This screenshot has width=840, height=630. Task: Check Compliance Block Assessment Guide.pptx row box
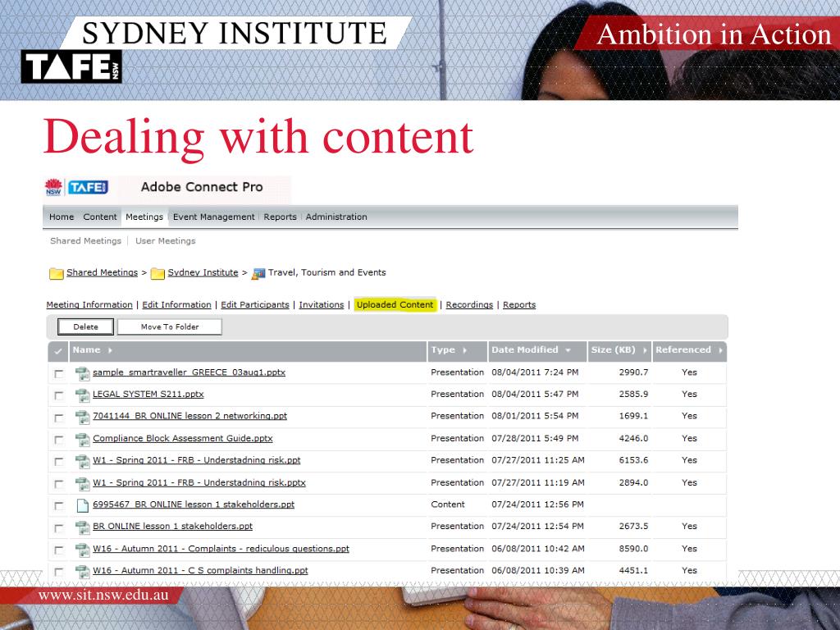coord(58,440)
